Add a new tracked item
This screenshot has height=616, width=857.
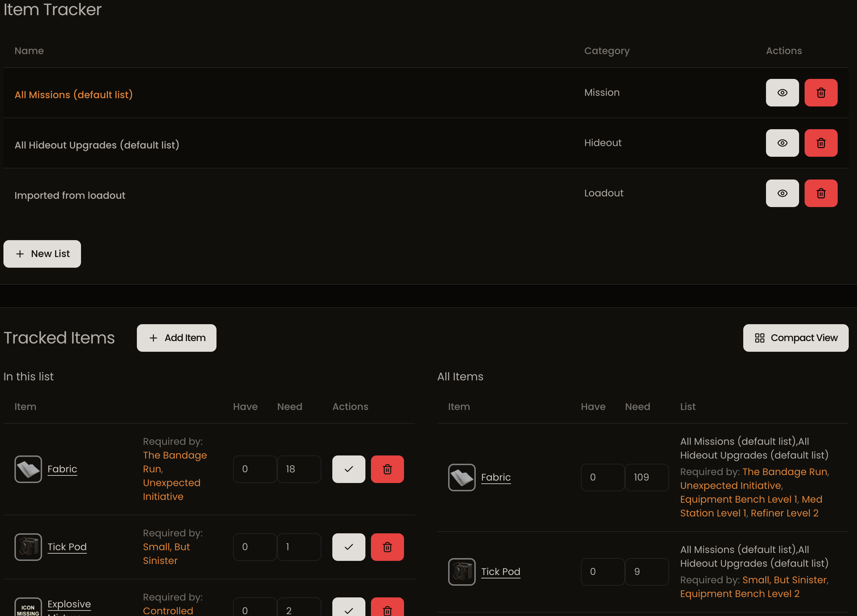[x=176, y=338]
